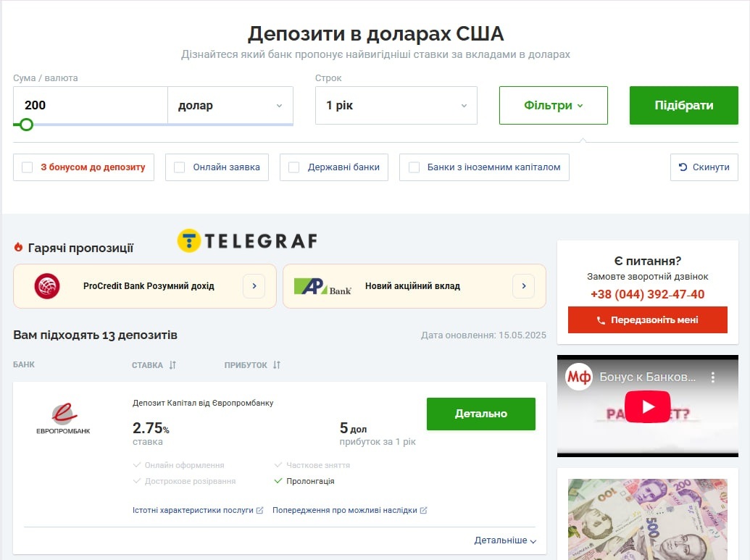Check the Державні банки filter

[x=294, y=167]
